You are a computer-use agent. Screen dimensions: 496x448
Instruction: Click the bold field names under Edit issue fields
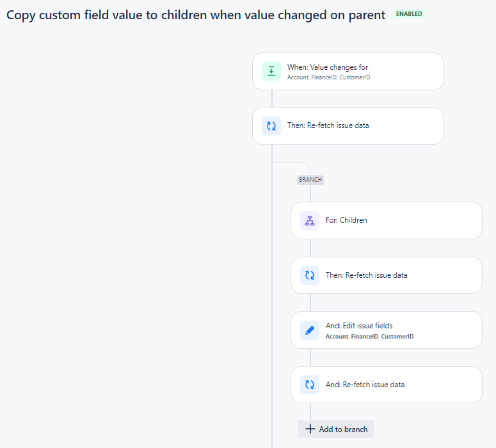click(369, 337)
